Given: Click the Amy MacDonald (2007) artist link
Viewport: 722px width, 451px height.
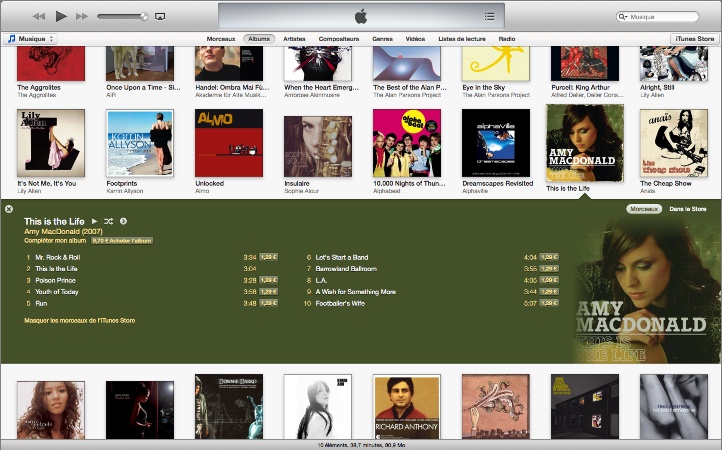Looking at the screenshot, I should tap(63, 231).
